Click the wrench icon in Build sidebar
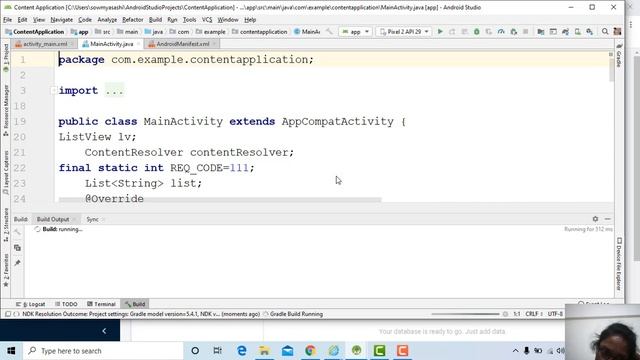This screenshot has height=360, width=640. (x=17, y=233)
